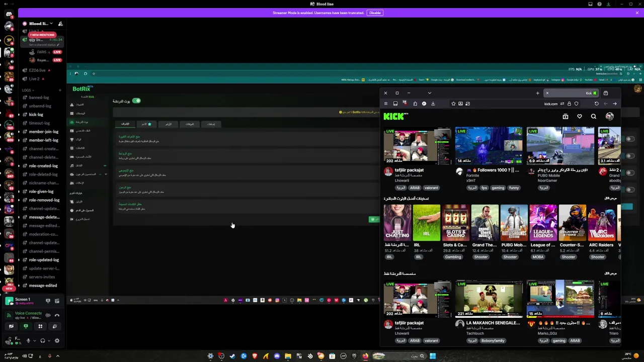
Task: Open Kick following heart icon
Action: [580, 117]
